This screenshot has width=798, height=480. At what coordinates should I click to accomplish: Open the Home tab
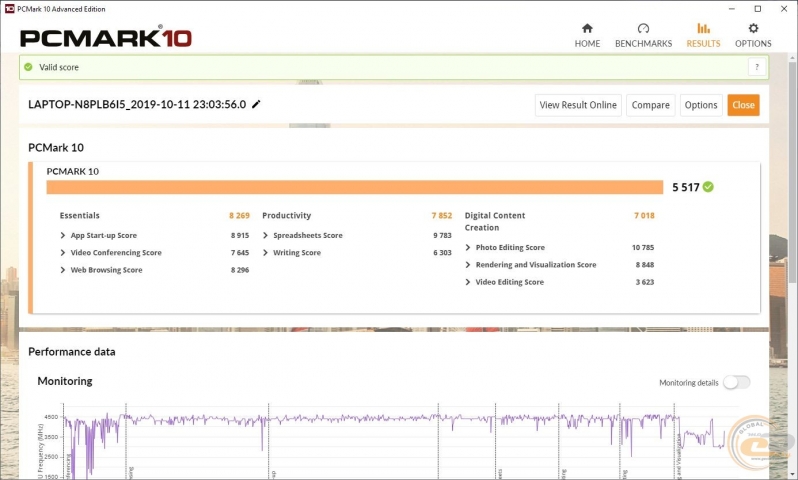(587, 36)
